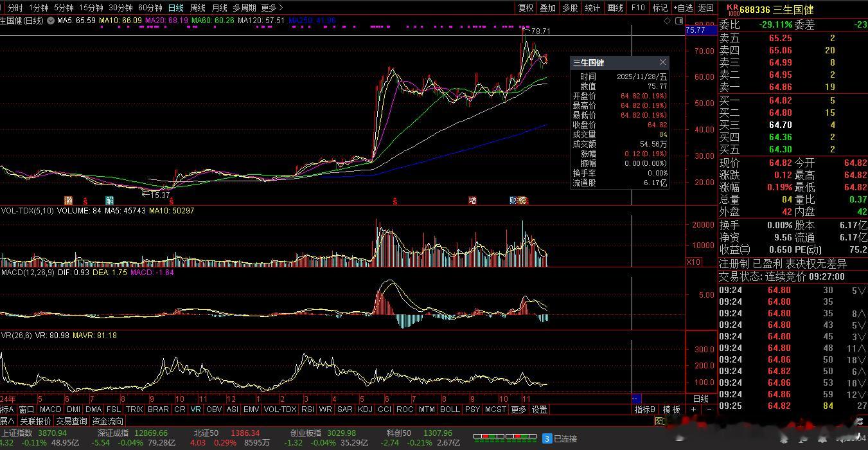Click the 榜 event marker on the chart
Viewport: 868px width, 450px height.
click(522, 201)
